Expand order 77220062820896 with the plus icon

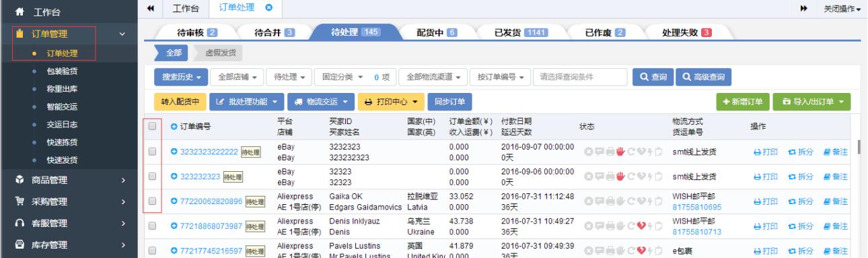(x=174, y=201)
